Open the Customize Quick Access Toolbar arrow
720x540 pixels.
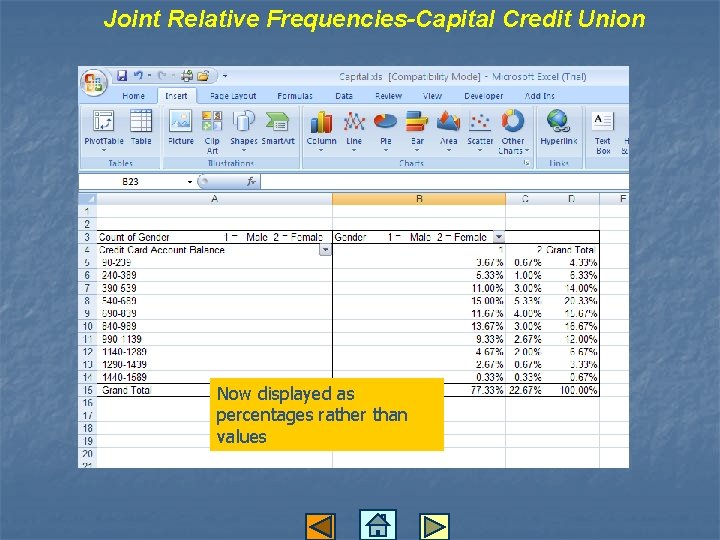[x=225, y=76]
